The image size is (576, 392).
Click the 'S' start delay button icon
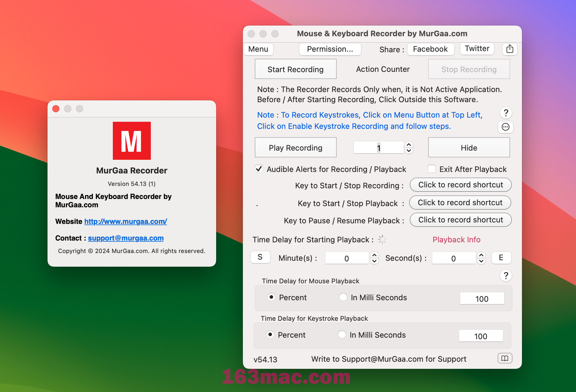click(x=259, y=257)
